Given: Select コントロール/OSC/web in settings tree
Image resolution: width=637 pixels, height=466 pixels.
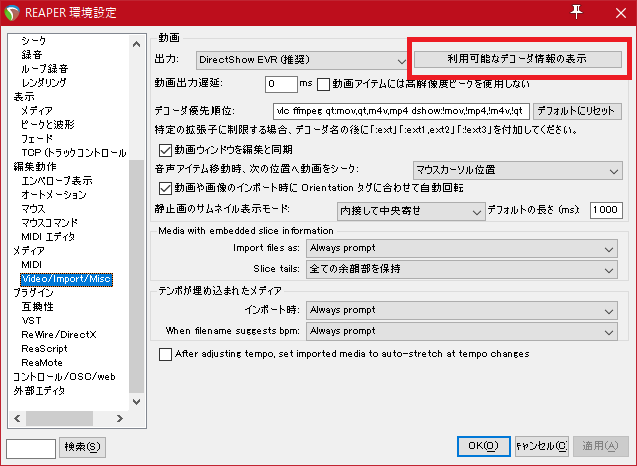Looking at the screenshot, I should pos(64,377).
